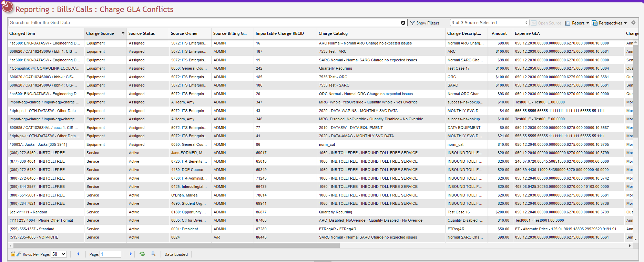Go to previous page with left arrow

78,254
